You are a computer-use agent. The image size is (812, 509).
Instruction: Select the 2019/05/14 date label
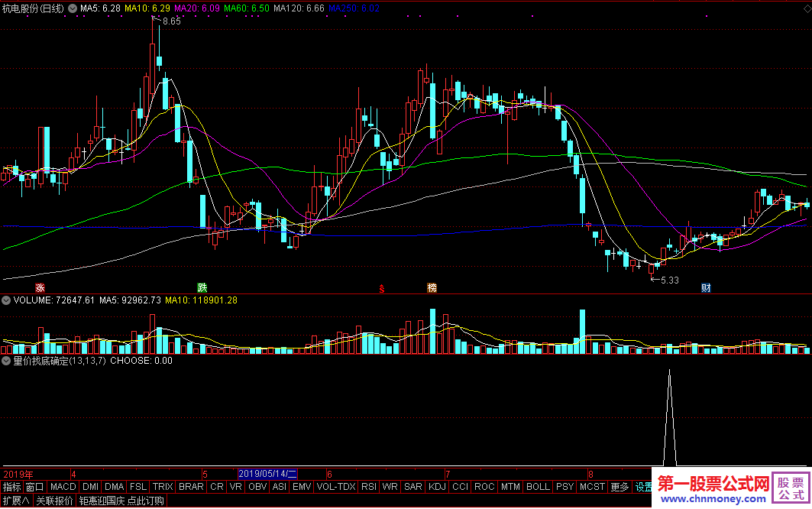pos(267,474)
